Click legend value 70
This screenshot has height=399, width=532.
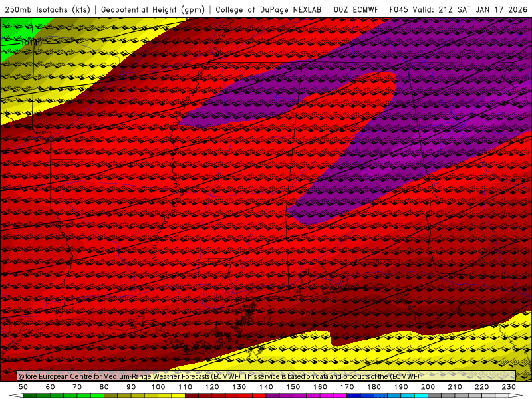[x=77, y=387]
